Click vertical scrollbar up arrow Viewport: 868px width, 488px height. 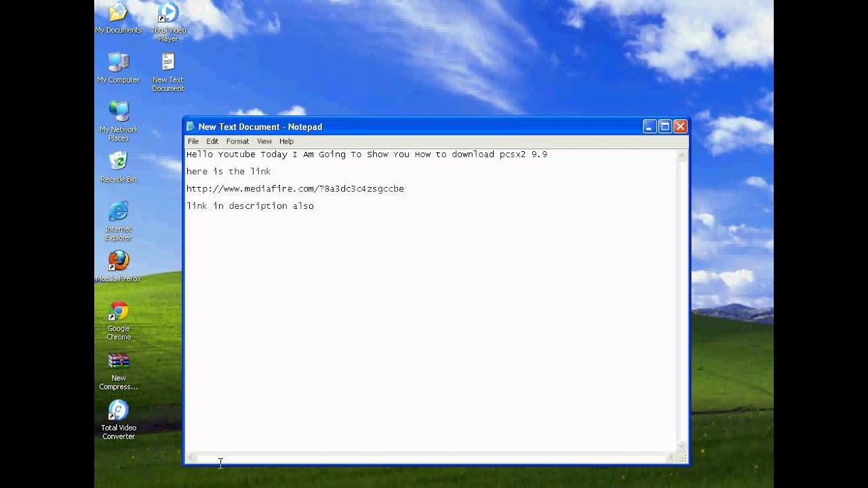pyautogui.click(x=682, y=155)
